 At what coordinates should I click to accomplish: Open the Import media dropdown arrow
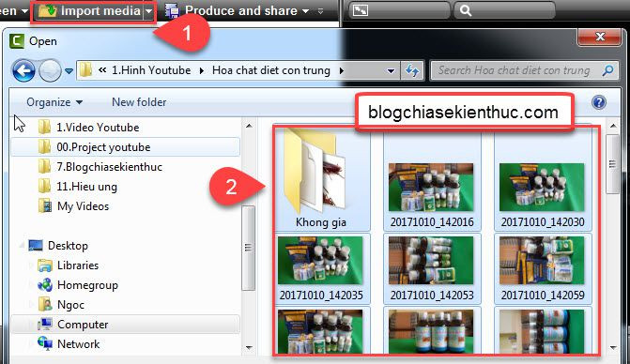[x=148, y=11]
